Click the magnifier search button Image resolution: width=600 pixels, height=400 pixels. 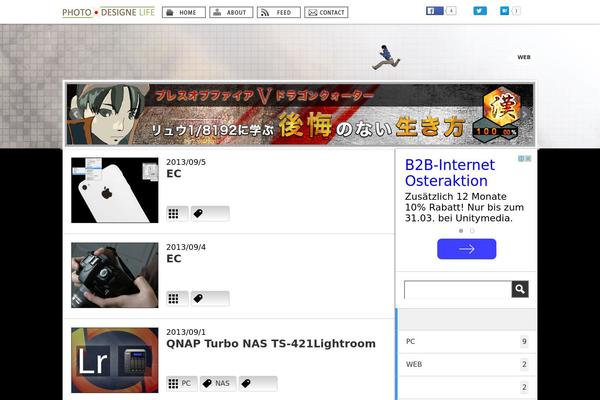coord(520,289)
